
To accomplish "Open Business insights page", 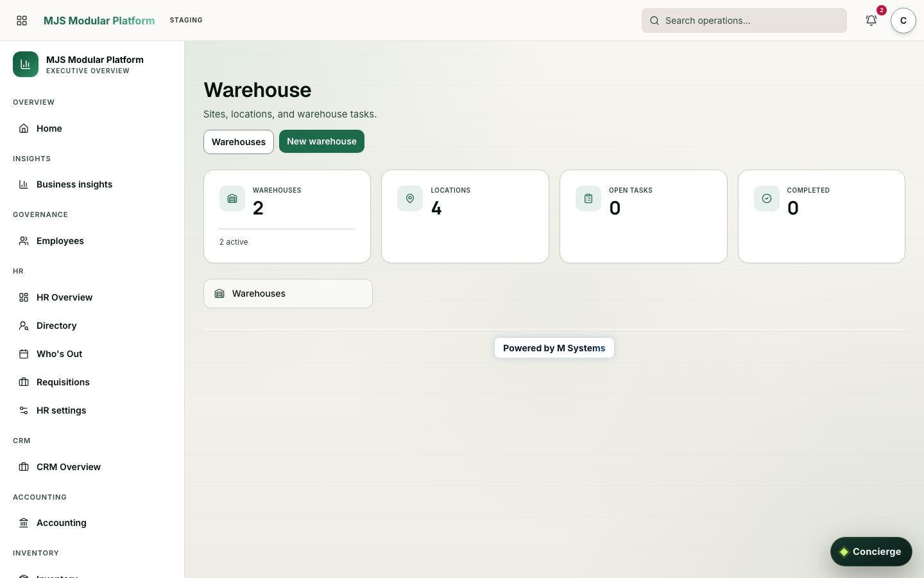I will (x=92, y=184).
